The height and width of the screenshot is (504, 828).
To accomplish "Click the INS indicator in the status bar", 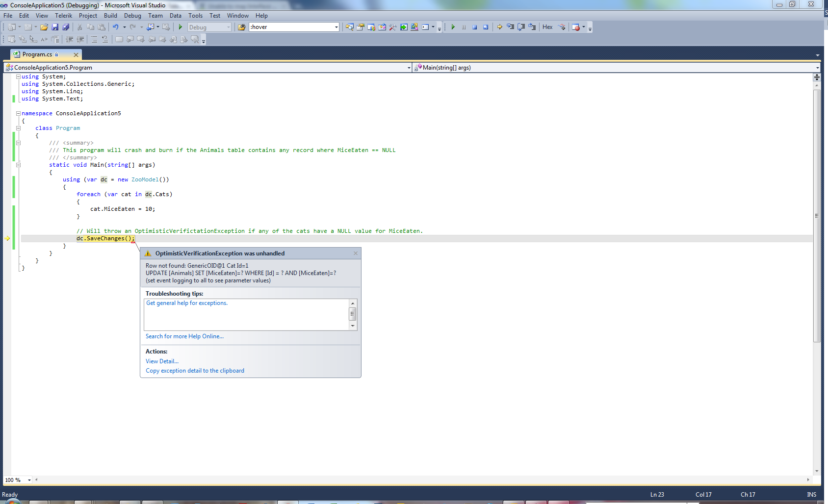I will [x=812, y=495].
